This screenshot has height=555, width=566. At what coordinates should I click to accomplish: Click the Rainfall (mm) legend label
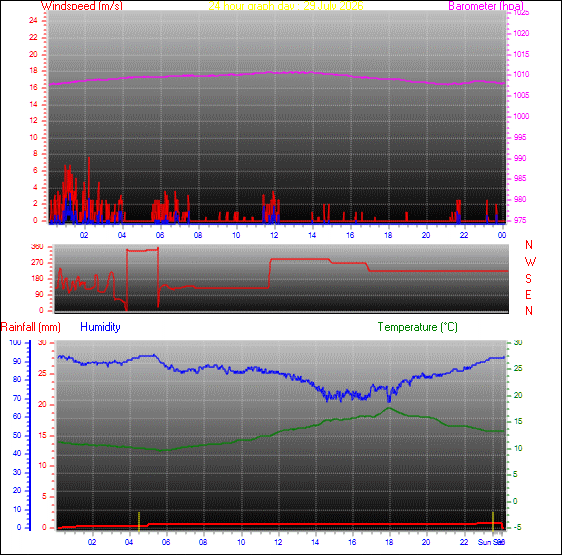[x=31, y=327]
